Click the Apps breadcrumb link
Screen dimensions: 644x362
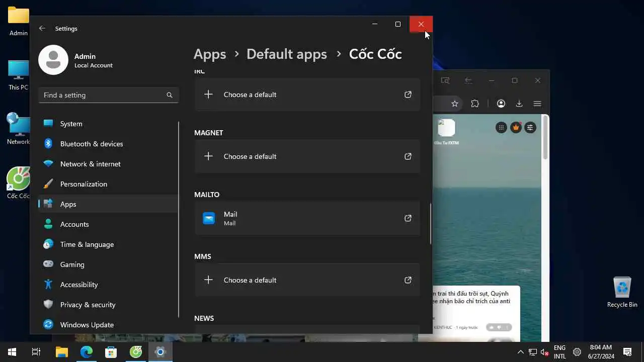coord(210,54)
